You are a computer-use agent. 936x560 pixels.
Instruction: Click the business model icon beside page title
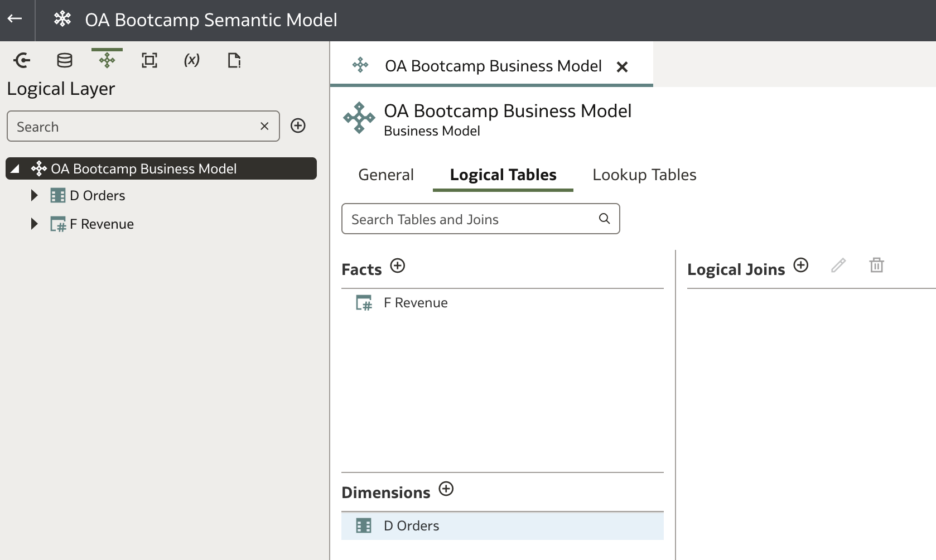[359, 118]
